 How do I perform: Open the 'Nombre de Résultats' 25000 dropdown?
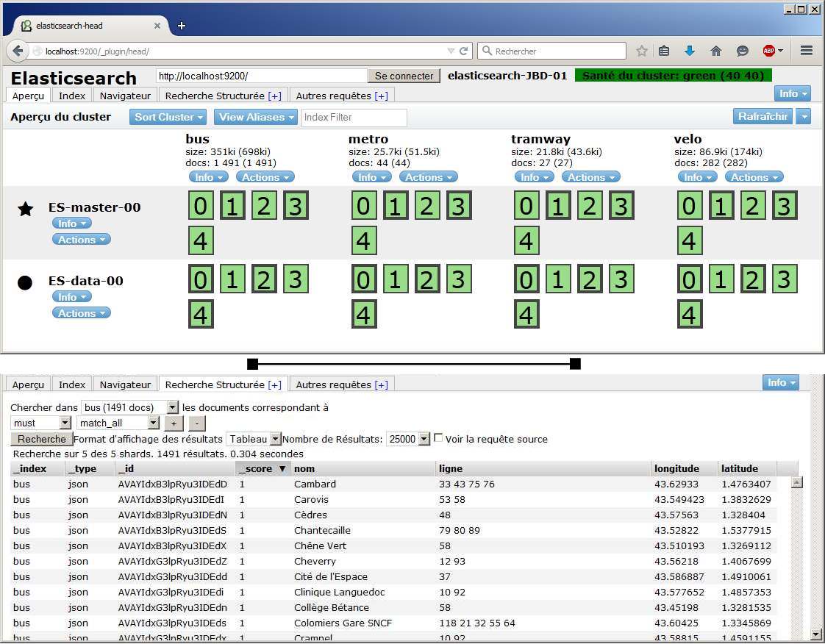click(408, 439)
